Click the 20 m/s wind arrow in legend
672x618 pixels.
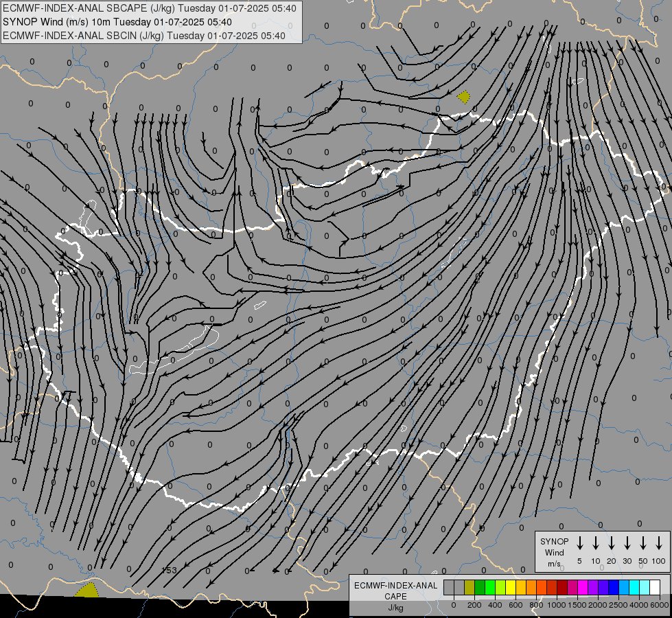click(612, 542)
